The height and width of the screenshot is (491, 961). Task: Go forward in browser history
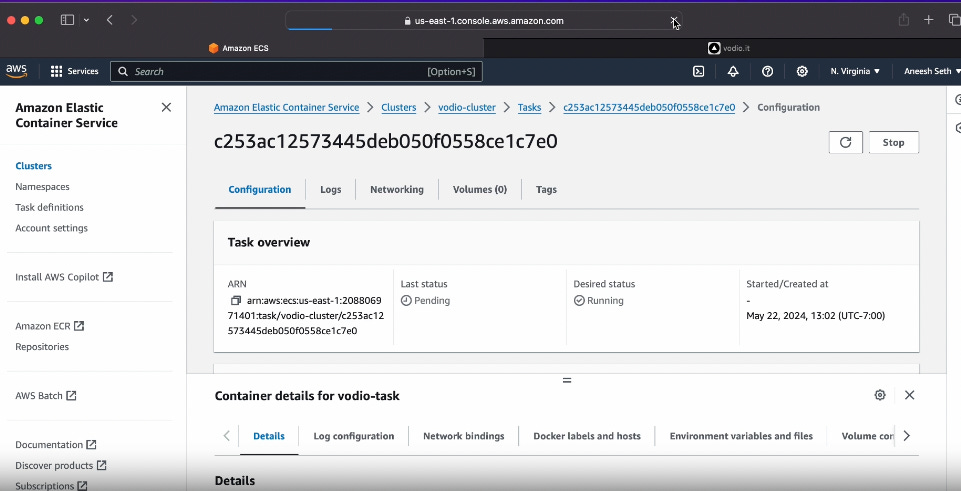pyautogui.click(x=134, y=20)
